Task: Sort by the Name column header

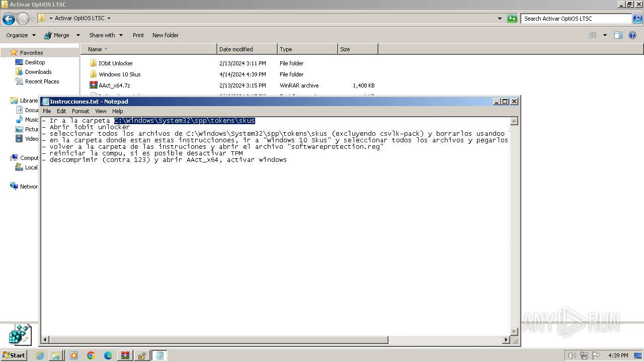Action: pyautogui.click(x=149, y=49)
